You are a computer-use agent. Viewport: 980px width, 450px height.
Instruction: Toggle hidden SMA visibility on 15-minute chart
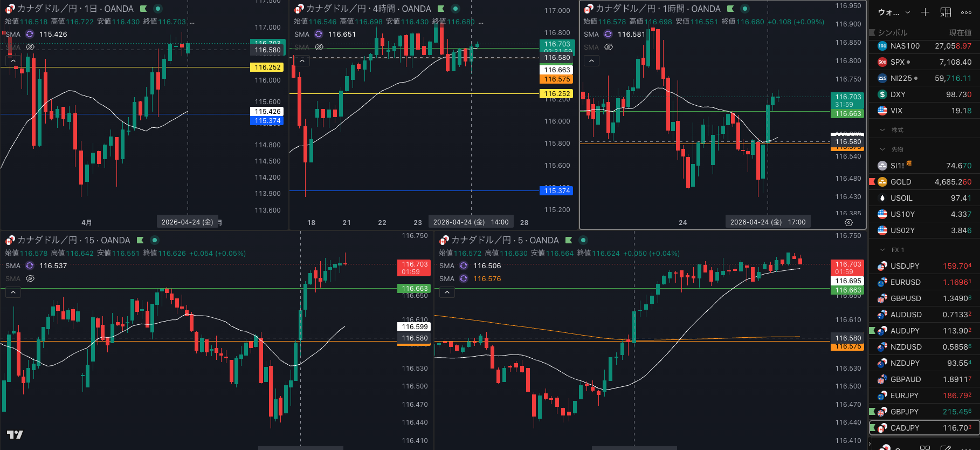pyautogui.click(x=30, y=278)
